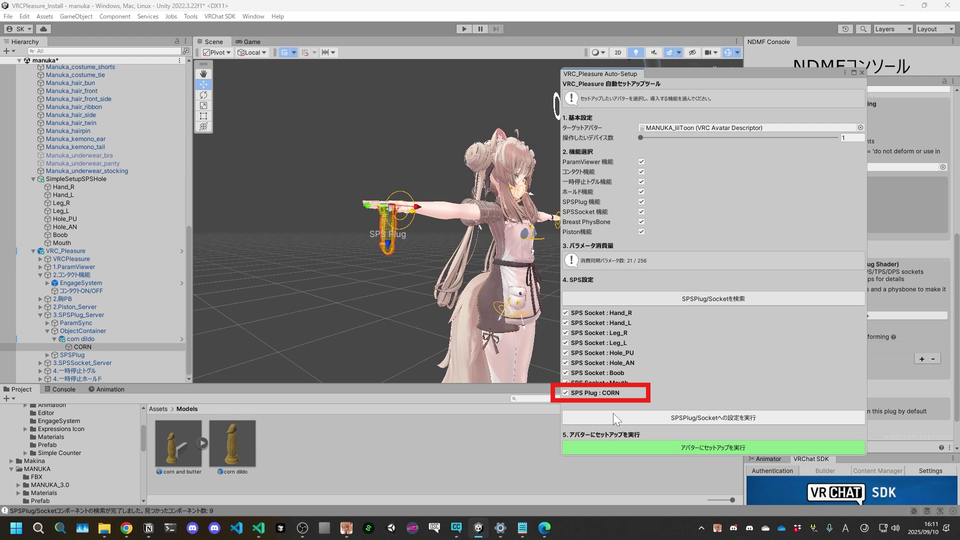Toggle scene lighting bulb icon

tap(636, 53)
